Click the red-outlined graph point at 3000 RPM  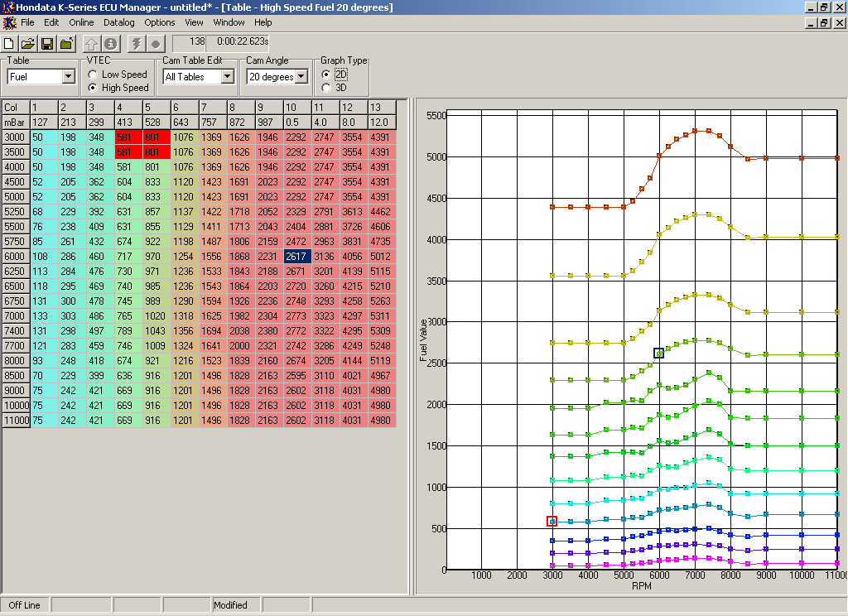552,522
